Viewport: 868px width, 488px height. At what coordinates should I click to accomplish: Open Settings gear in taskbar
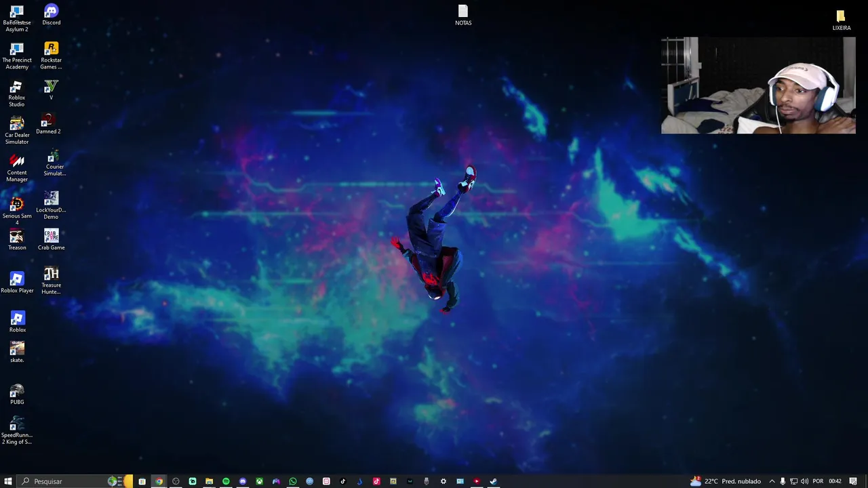coord(443,481)
